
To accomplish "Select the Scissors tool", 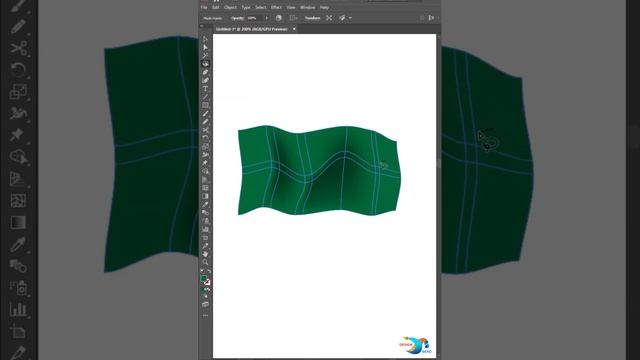I will click(x=205, y=130).
